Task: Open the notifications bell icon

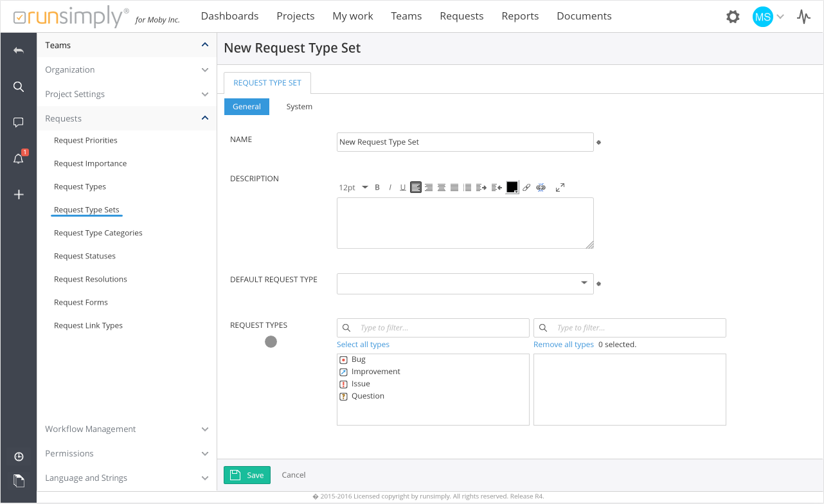Action: click(x=19, y=159)
